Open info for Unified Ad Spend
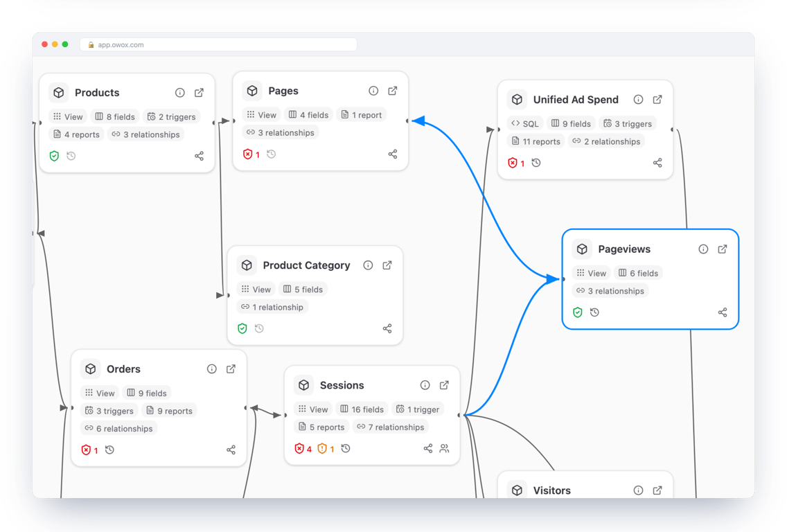The height and width of the screenshot is (532, 787). coord(639,99)
